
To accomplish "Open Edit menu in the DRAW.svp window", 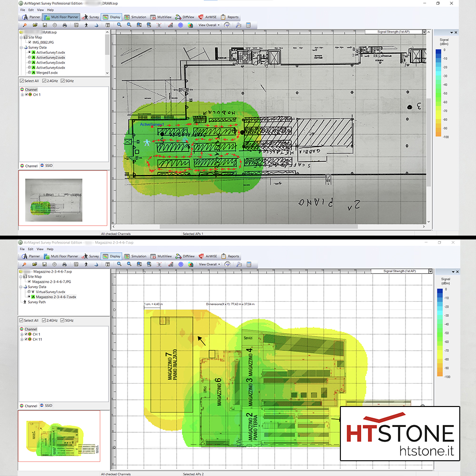I will 31,10.
